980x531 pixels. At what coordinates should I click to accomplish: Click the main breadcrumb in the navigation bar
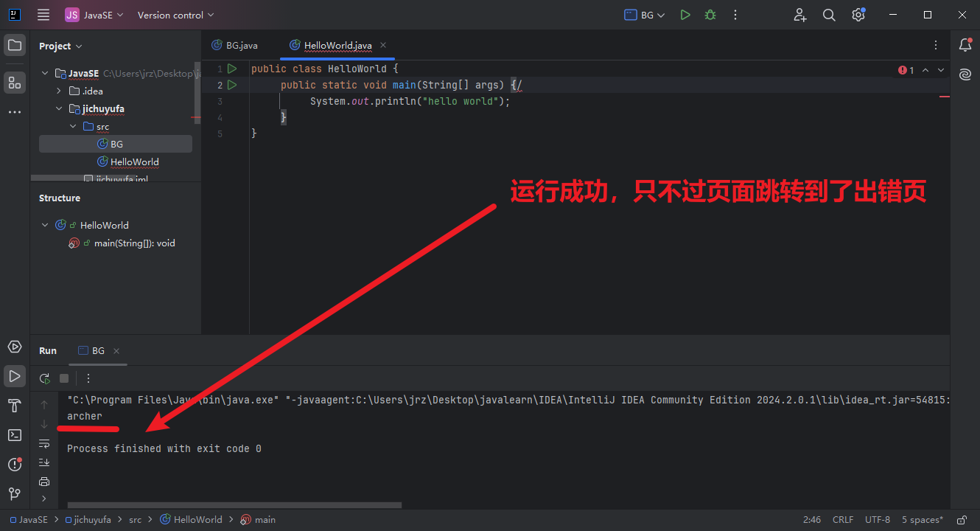[x=258, y=520]
